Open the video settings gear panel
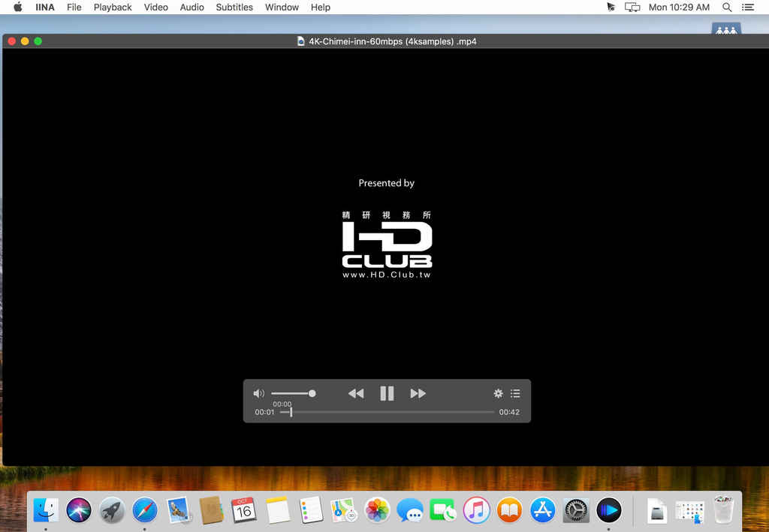The height and width of the screenshot is (532, 769). click(x=499, y=393)
